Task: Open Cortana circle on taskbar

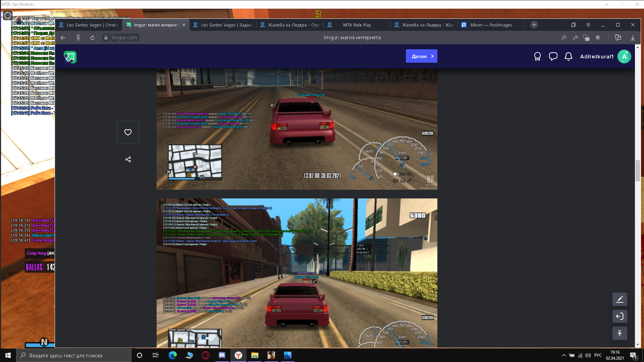Action: tap(139, 355)
